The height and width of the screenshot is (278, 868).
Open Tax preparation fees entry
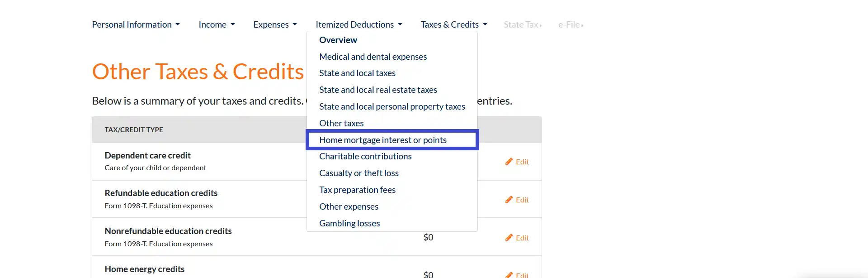coord(357,190)
